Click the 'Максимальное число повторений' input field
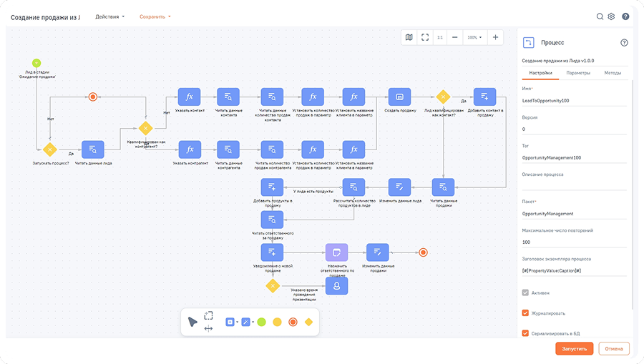 point(572,242)
